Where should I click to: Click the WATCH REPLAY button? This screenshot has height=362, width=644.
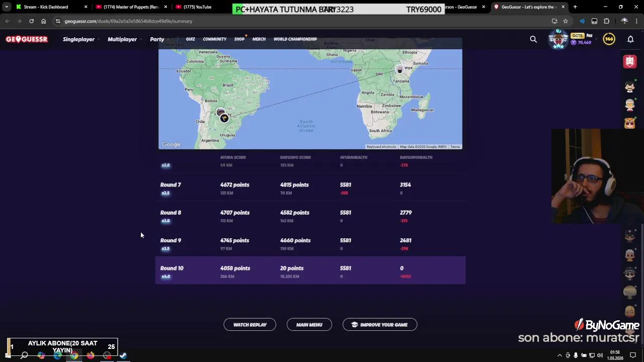pyautogui.click(x=250, y=325)
